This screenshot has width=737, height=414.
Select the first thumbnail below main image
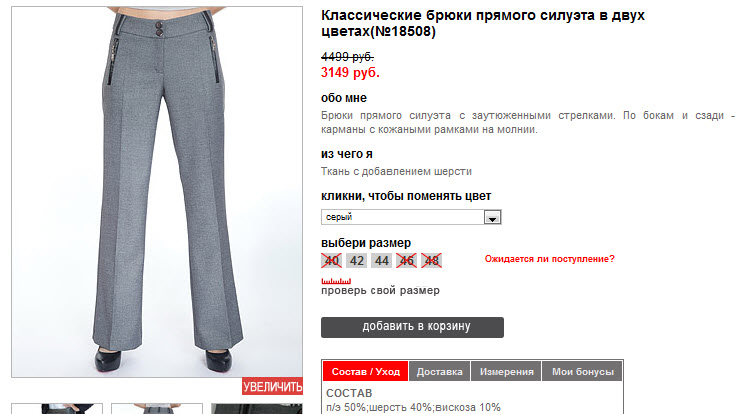click(x=57, y=408)
